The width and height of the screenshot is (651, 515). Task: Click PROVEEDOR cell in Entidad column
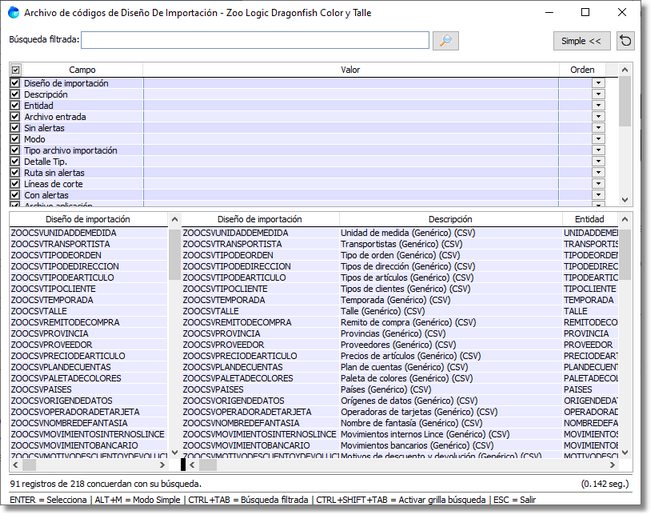[588, 345]
